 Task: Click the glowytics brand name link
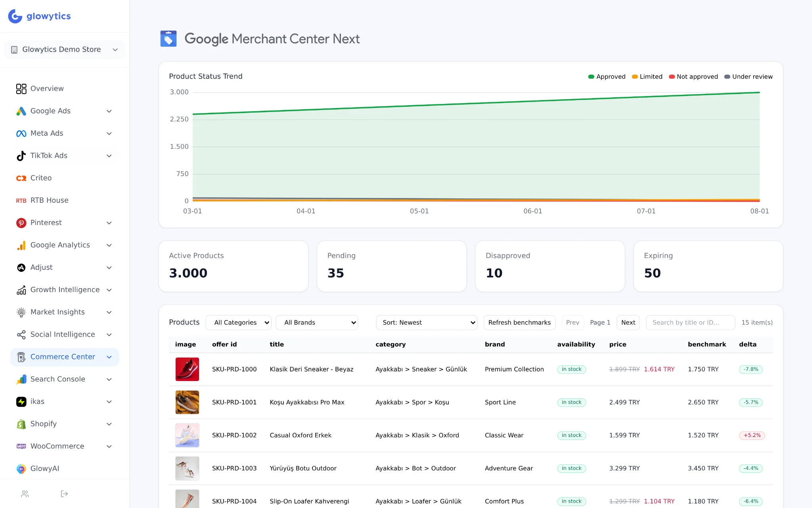point(49,16)
